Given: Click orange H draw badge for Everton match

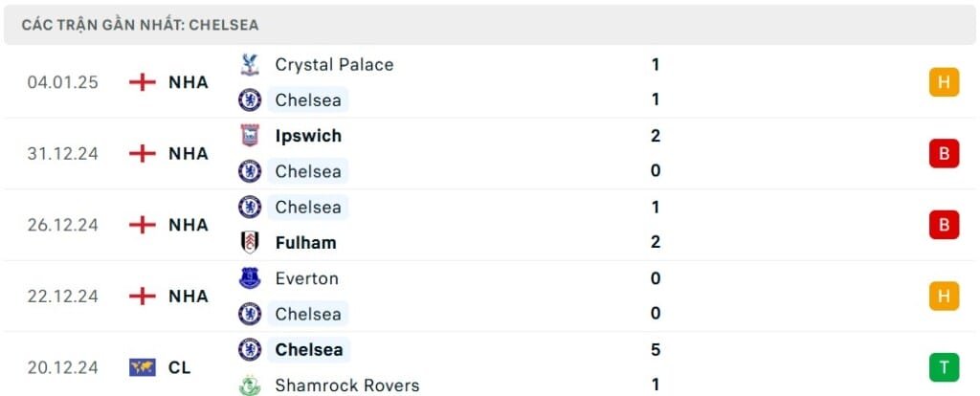Looking at the screenshot, I should (x=944, y=296).
